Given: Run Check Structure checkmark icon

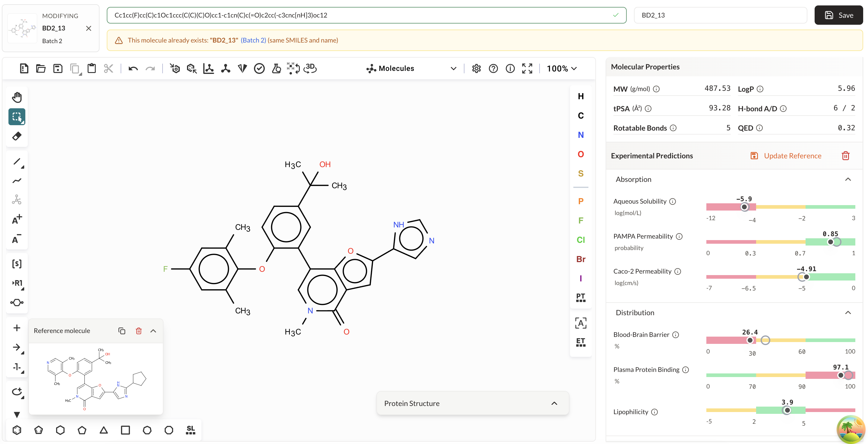Looking at the screenshot, I should click(259, 68).
